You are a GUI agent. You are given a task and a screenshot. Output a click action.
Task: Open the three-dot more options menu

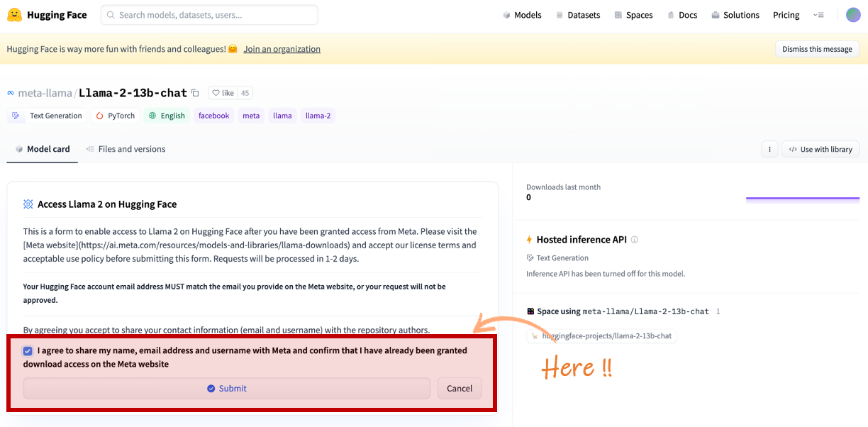coord(769,149)
